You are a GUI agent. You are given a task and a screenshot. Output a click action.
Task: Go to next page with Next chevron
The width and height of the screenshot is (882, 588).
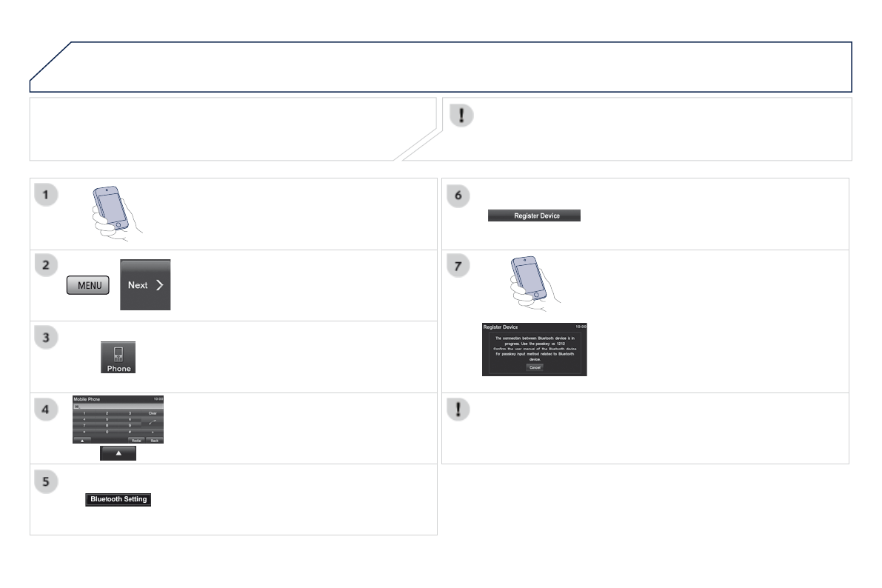click(145, 285)
